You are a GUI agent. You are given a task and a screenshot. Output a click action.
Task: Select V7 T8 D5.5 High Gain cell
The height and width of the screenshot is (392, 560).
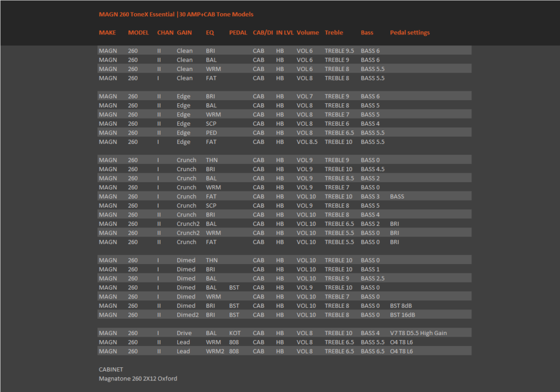(x=418, y=333)
